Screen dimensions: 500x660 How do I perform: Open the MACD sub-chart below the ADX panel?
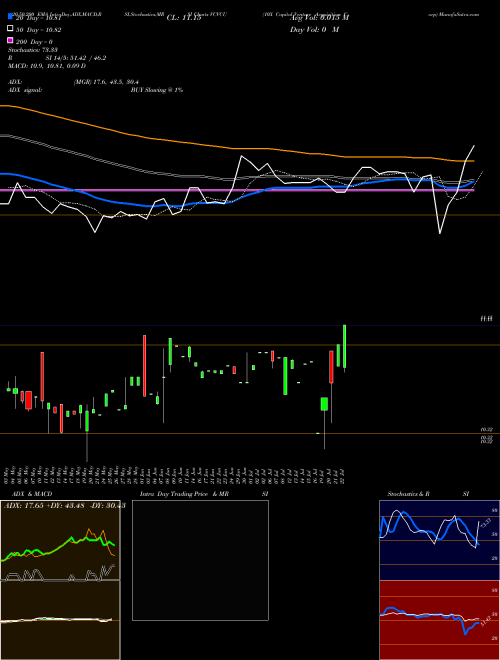point(60,620)
